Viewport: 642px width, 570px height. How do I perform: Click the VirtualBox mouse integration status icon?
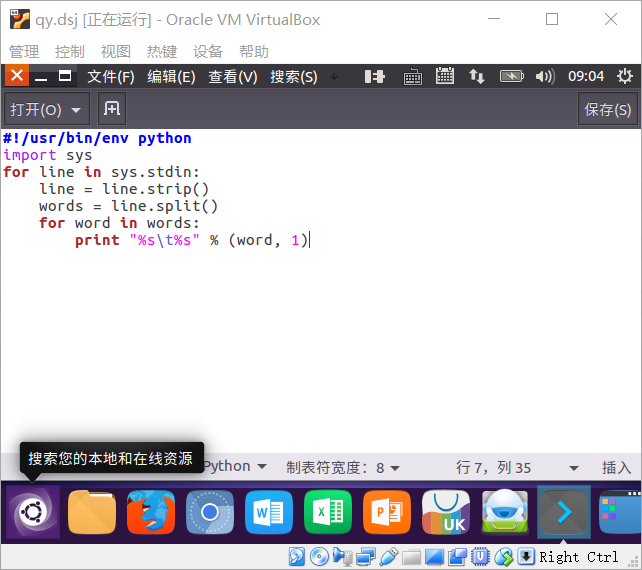[x=504, y=557]
